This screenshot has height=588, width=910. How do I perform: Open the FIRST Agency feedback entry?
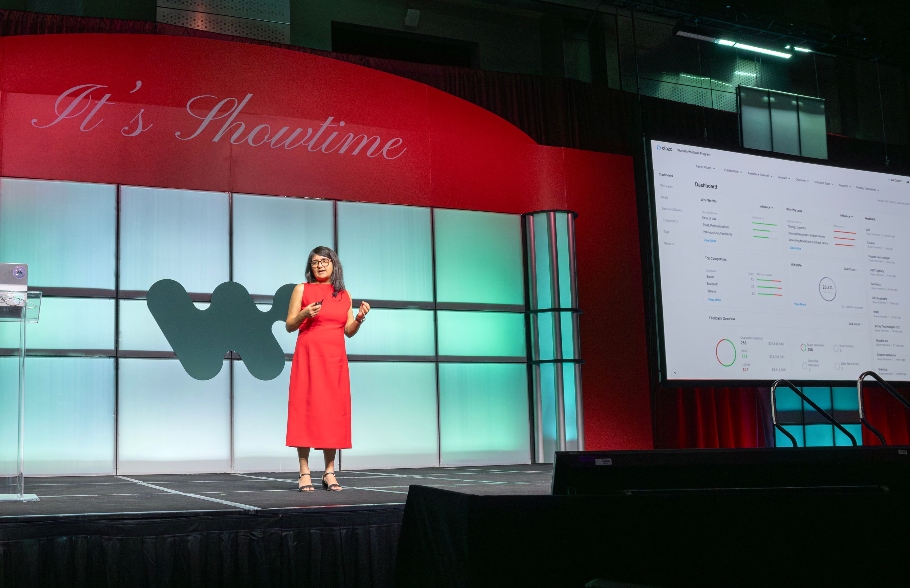coord(883,273)
